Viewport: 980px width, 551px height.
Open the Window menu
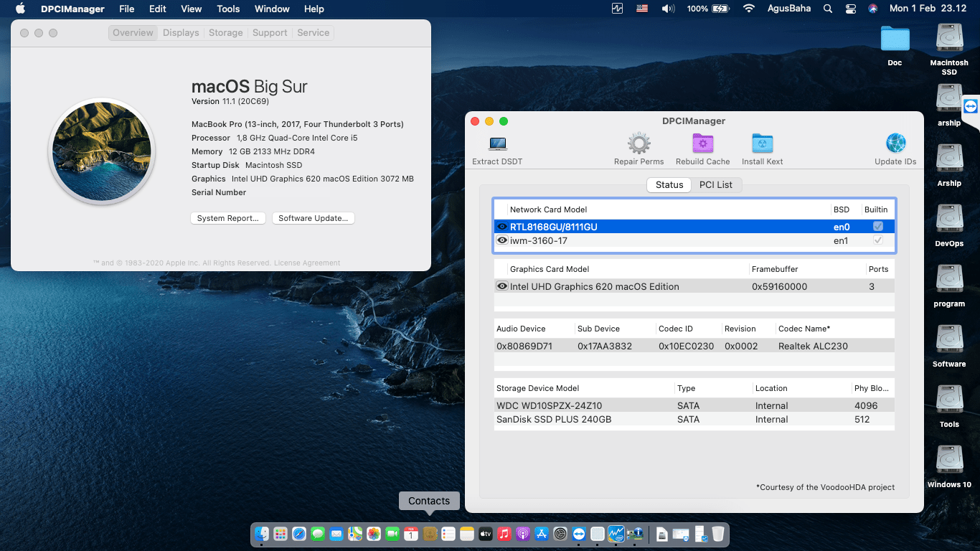(x=271, y=9)
